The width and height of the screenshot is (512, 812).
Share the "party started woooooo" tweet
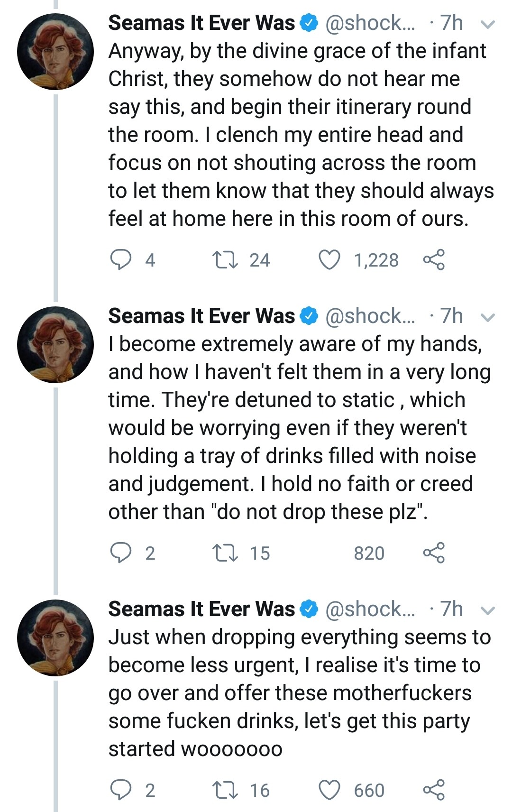point(434,790)
